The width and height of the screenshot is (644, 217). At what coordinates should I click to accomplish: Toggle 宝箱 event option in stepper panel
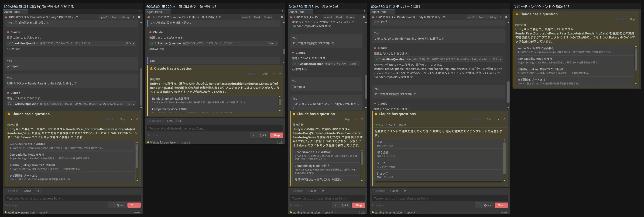438,144
